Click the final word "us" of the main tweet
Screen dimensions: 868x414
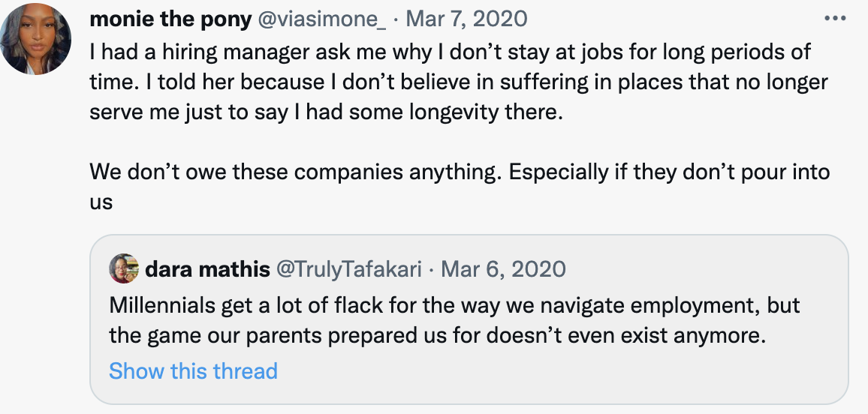[x=101, y=202]
